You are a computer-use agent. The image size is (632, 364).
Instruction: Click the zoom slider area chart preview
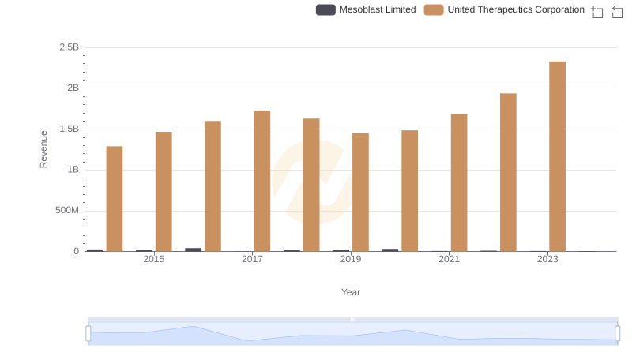point(352,334)
